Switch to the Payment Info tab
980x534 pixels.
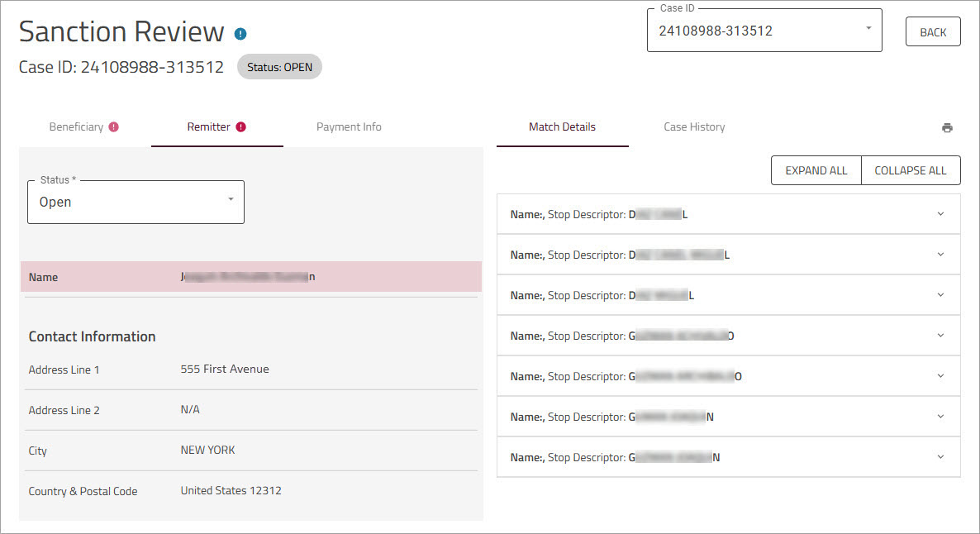349,126
